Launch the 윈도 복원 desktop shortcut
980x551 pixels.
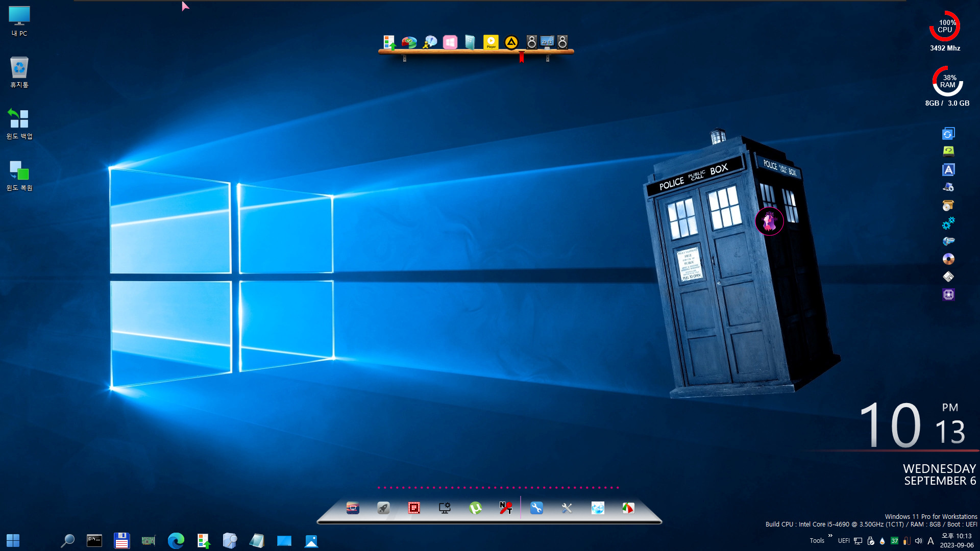pos(19,176)
